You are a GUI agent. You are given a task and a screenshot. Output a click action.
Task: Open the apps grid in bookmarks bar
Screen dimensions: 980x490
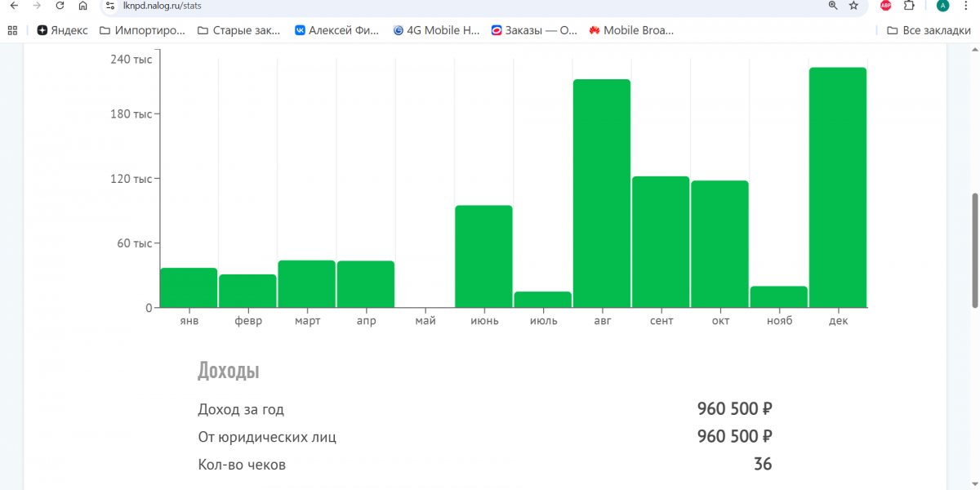(12, 31)
